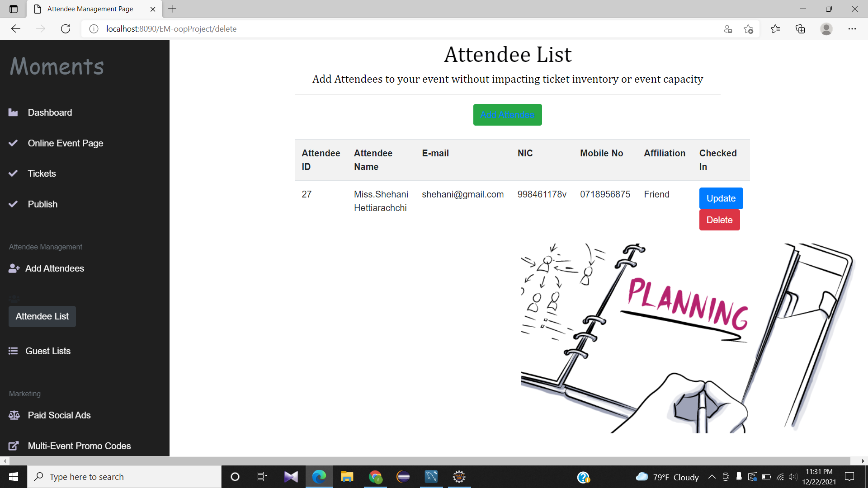This screenshot has width=868, height=488.
Task: Open a new browser tab
Action: coord(172,9)
